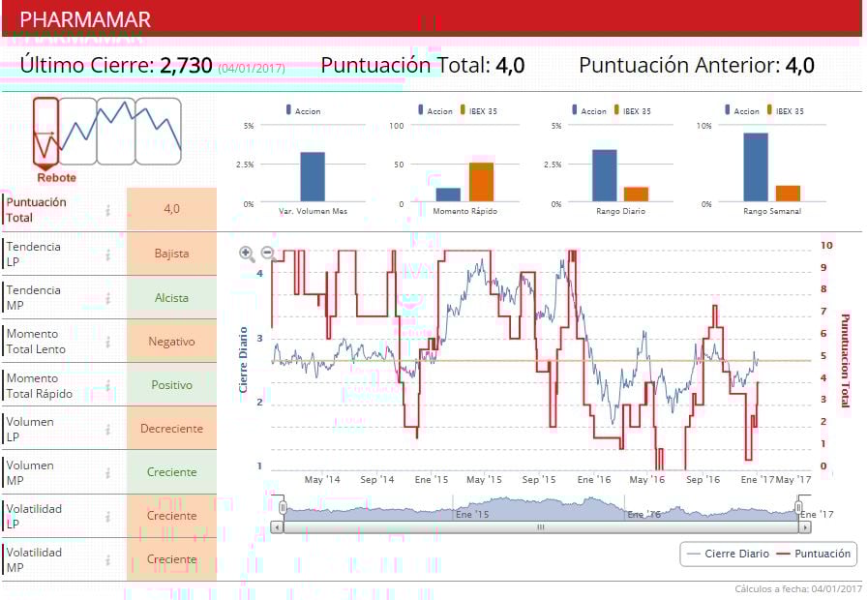Click the Alcista value for Tendencia MP

click(171, 298)
